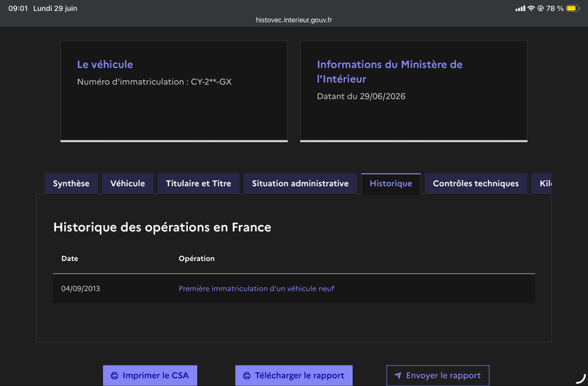
Task: Select the Historique tab
Action: 391,183
